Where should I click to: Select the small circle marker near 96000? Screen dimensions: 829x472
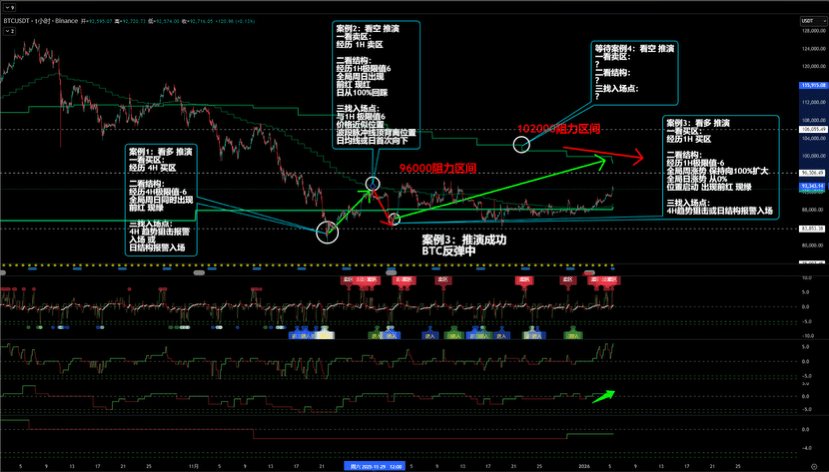click(x=373, y=184)
